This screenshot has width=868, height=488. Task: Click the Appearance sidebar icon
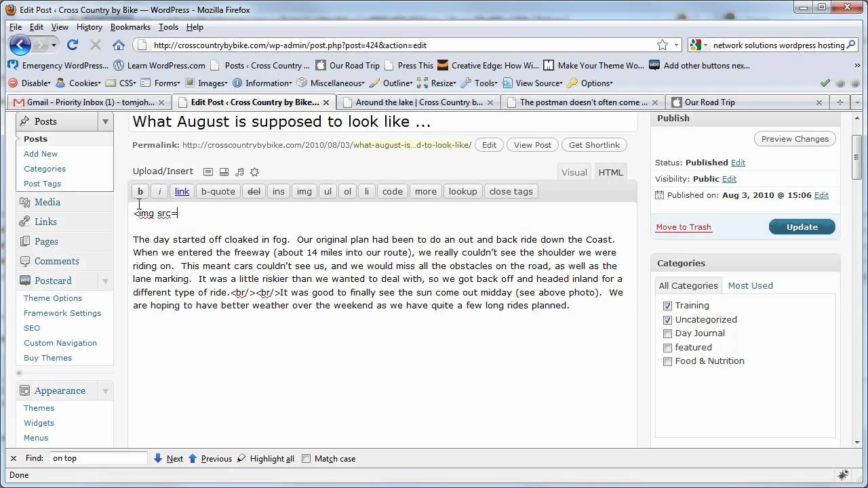pyautogui.click(x=25, y=390)
